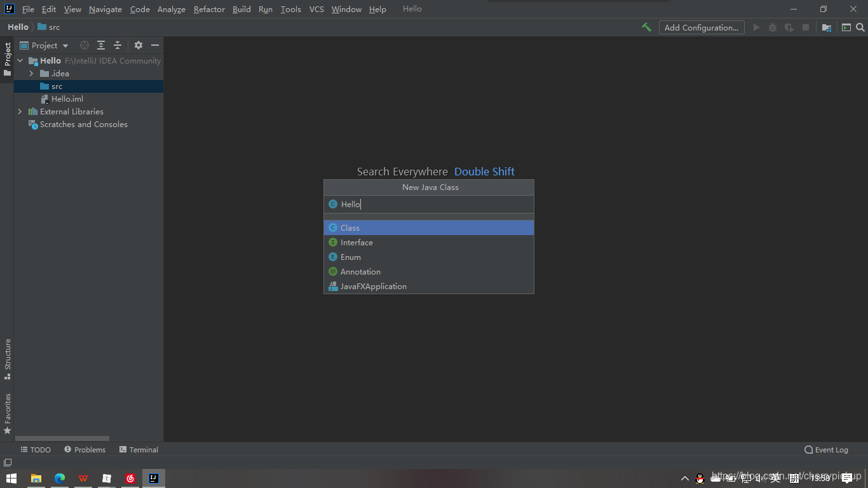Collapse the Hello project root node
868x488 pixels.
click(x=20, y=61)
